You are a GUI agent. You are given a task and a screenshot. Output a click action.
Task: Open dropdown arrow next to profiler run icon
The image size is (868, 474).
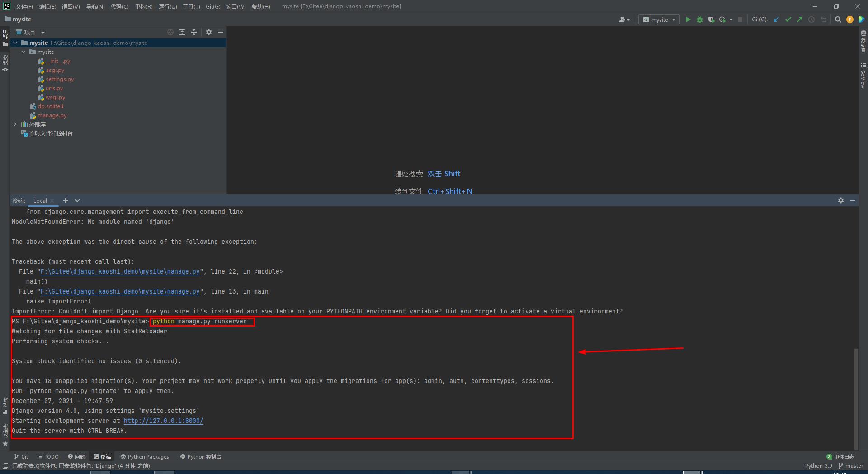[x=731, y=20]
